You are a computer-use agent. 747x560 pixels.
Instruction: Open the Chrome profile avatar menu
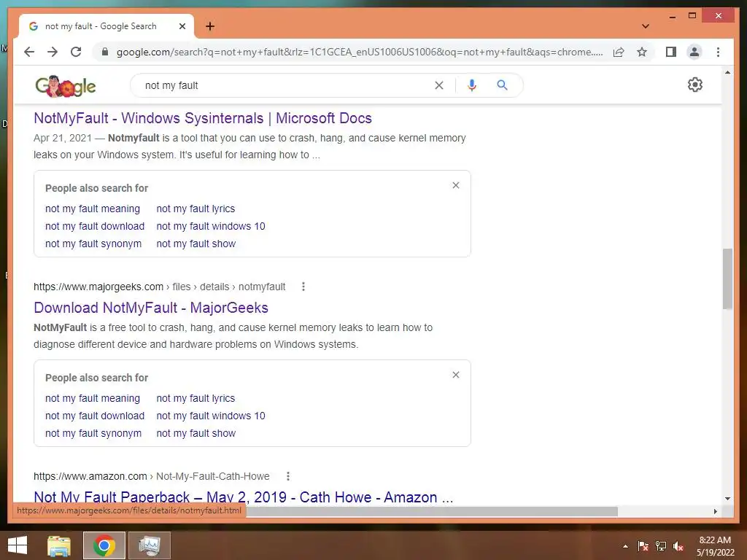[x=694, y=52]
